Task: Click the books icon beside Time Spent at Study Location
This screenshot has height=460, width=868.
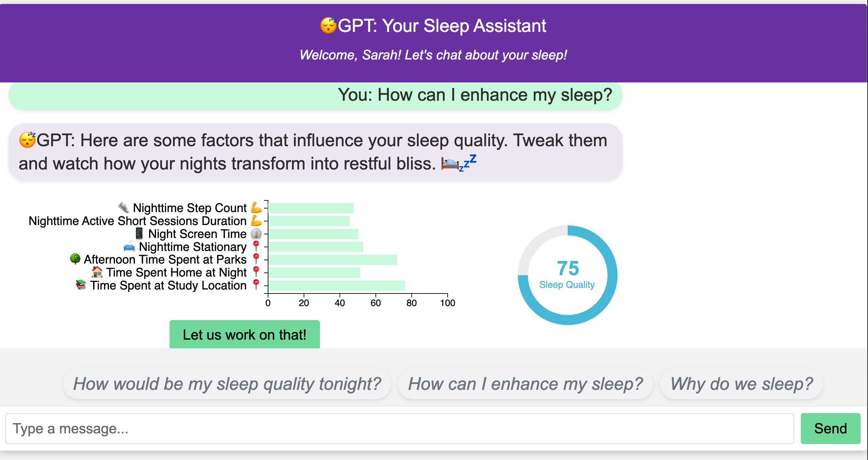Action: 81,285
